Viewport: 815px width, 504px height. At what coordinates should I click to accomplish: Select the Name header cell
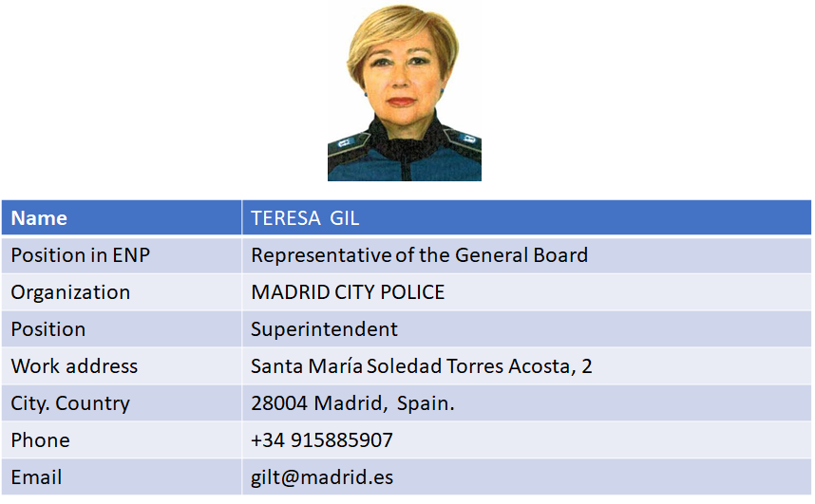122,217
